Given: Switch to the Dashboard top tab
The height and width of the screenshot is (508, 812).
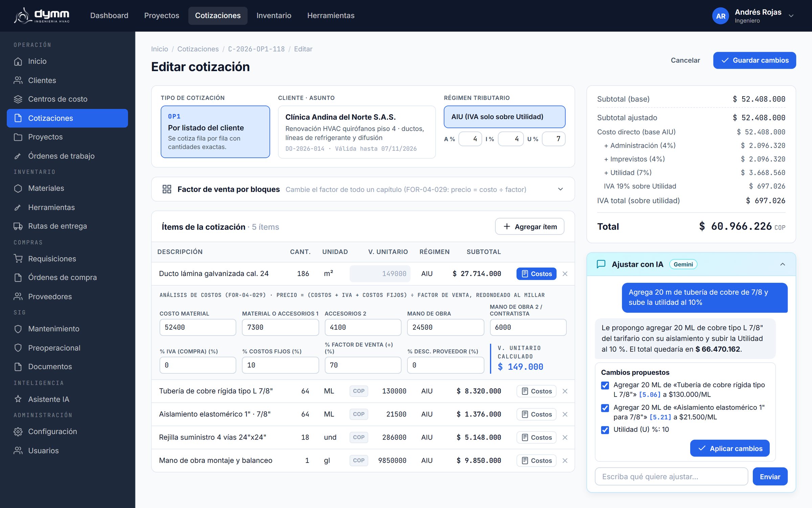Looking at the screenshot, I should 109,16.
